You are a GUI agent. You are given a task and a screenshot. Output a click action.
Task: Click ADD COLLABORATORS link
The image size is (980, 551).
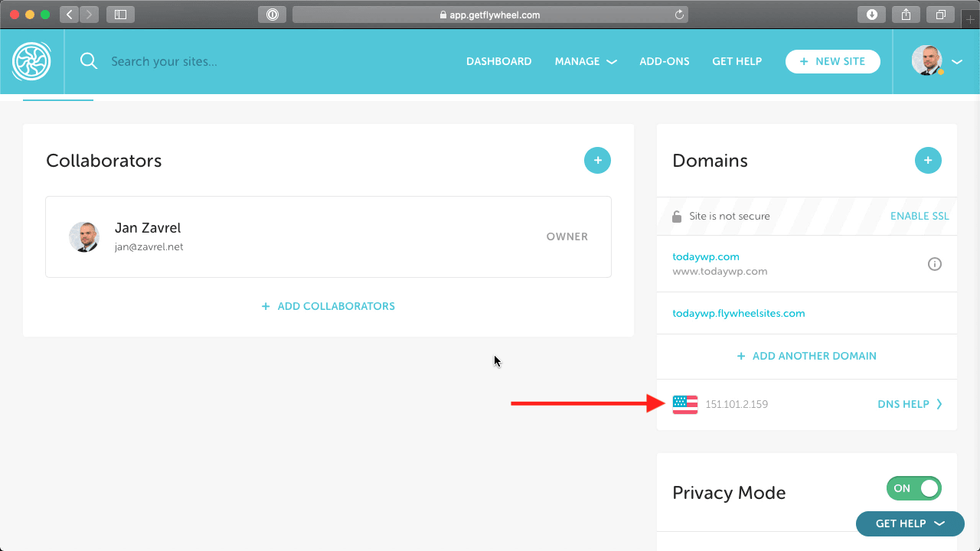(328, 306)
